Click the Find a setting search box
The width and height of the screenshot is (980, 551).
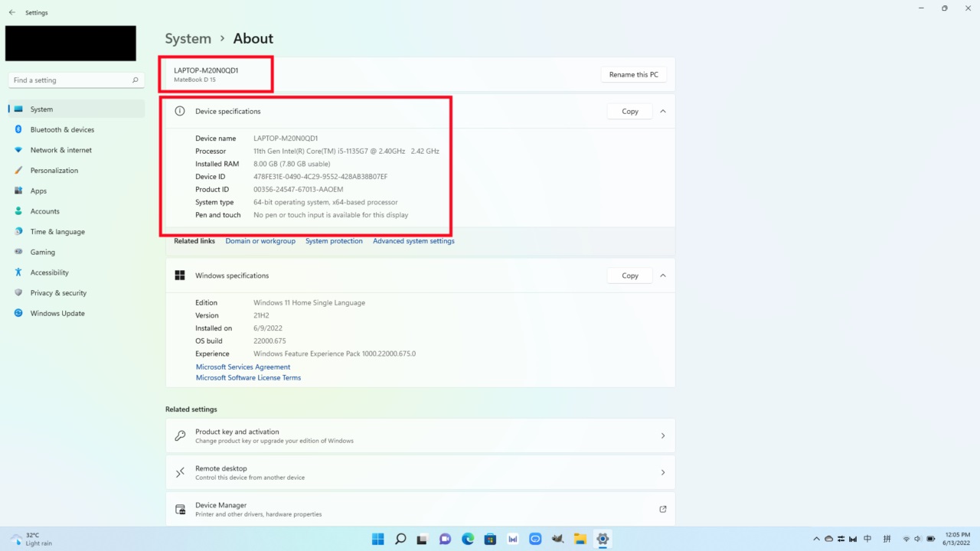76,80
